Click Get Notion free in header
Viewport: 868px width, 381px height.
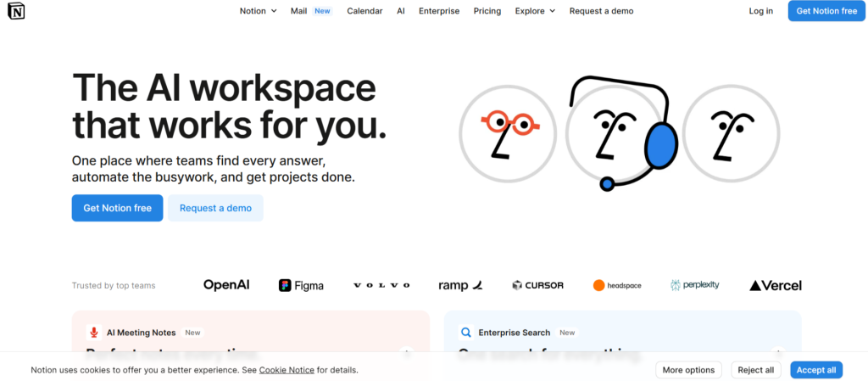(826, 11)
